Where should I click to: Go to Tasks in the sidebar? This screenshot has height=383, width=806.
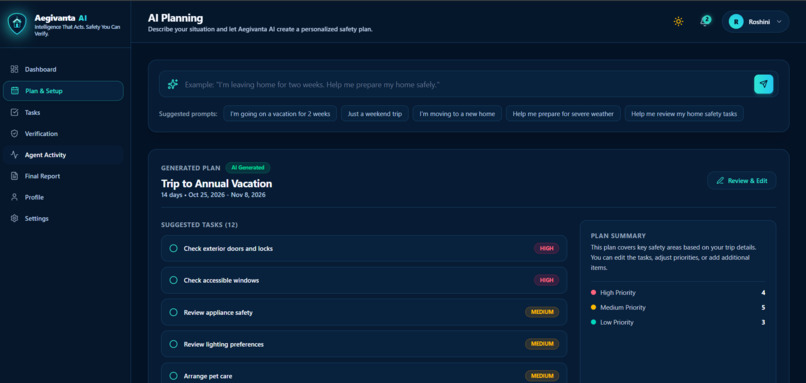point(63,112)
